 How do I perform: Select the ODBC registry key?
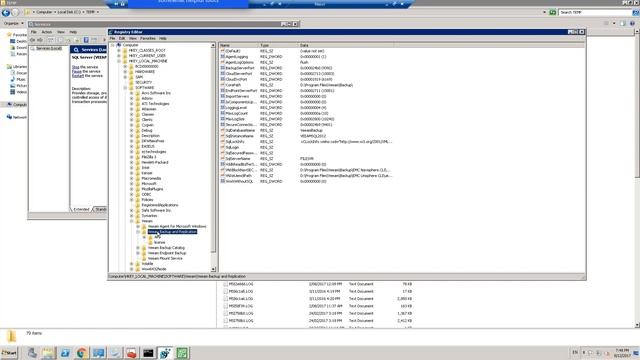[x=146, y=194]
